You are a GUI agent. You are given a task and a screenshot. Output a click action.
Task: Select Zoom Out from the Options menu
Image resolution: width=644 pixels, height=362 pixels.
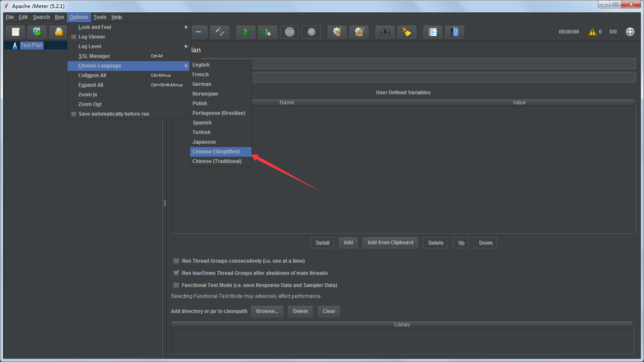(x=129, y=104)
